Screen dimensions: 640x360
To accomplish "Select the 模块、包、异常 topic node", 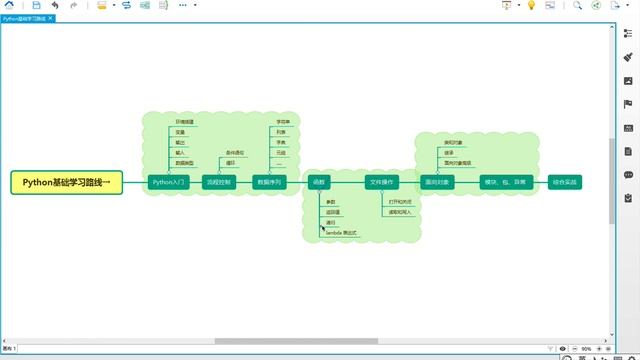I will coord(506,182).
